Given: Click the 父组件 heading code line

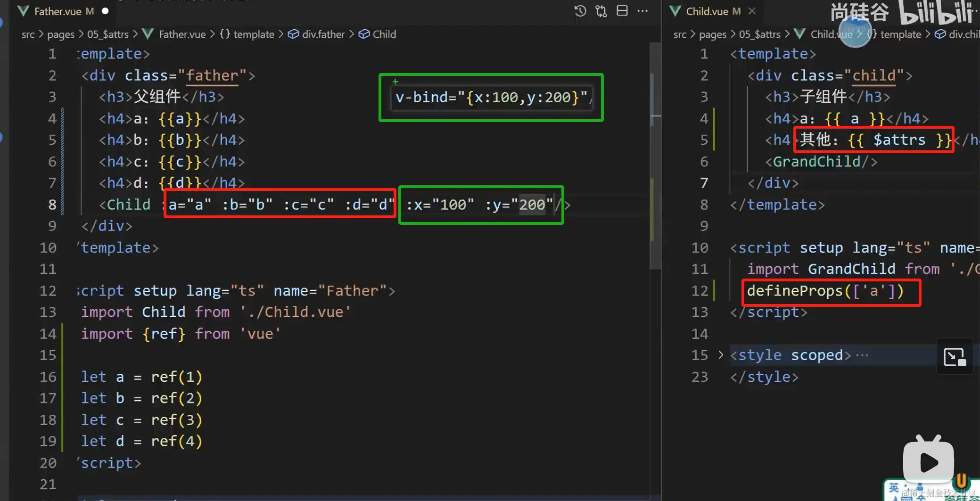Looking at the screenshot, I should [161, 97].
